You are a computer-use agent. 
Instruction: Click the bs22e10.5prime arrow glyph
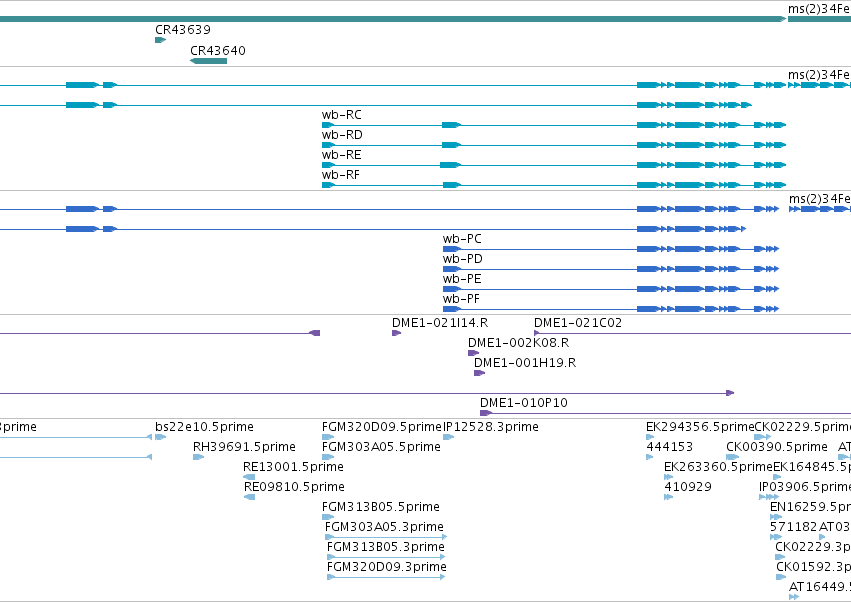click(x=161, y=437)
